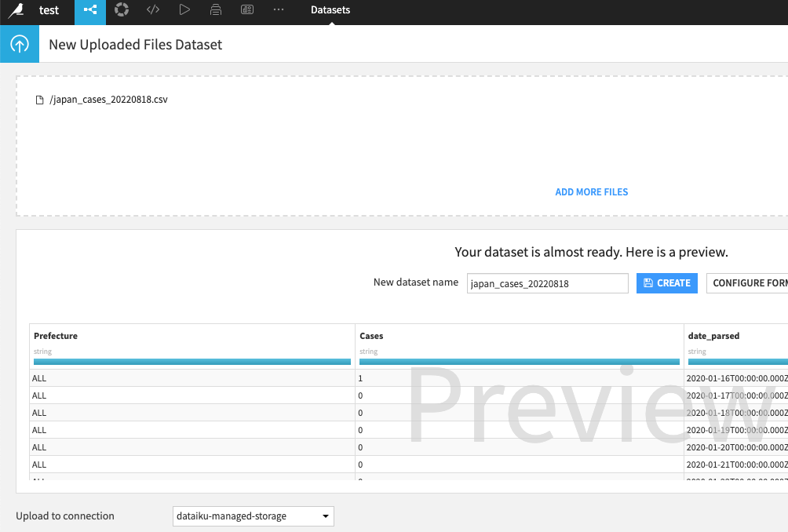Click the CREATE button
788x532 pixels.
[667, 283]
